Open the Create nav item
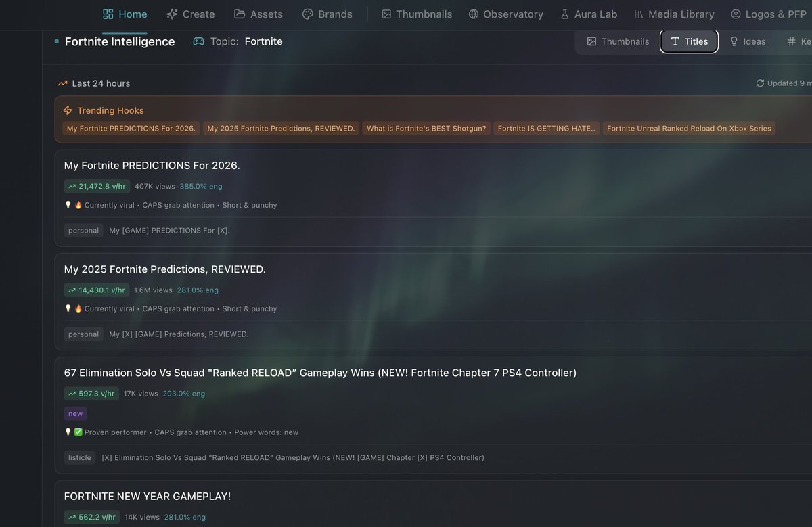Screen dimensions: 812x527 190,14
